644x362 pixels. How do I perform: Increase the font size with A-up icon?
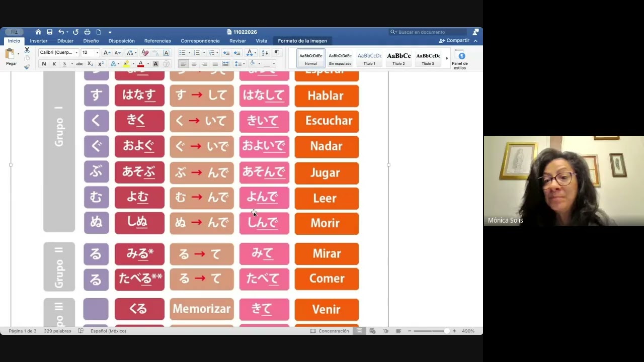click(x=107, y=52)
